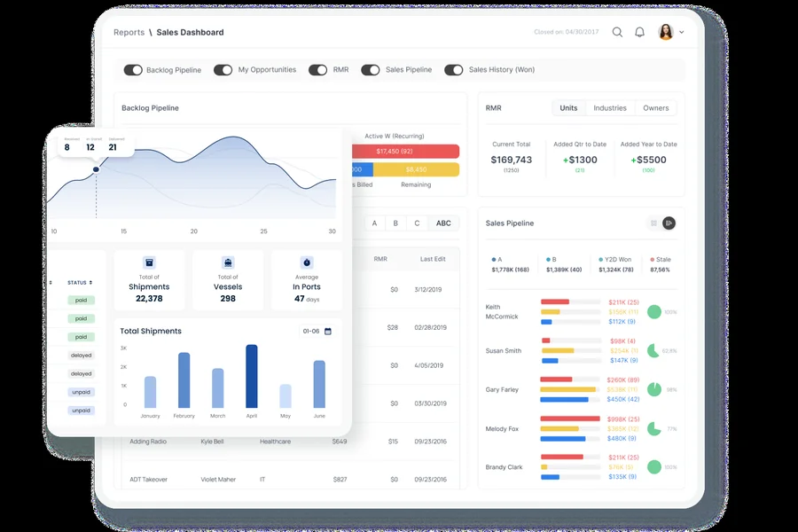This screenshot has height=532, width=798.
Task: Open notifications bell icon
Action: pos(639,32)
